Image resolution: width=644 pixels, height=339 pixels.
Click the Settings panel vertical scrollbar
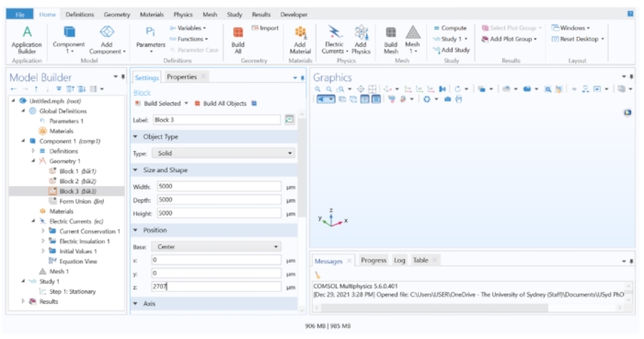[302, 168]
